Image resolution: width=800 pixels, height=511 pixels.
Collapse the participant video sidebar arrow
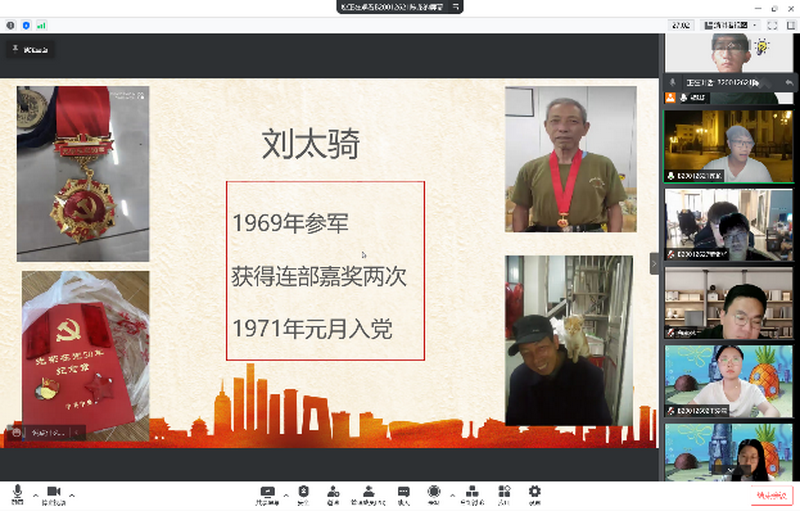tap(655, 262)
